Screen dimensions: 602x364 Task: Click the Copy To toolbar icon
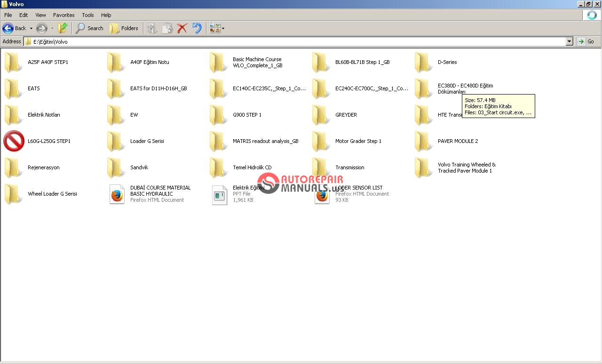[x=167, y=28]
